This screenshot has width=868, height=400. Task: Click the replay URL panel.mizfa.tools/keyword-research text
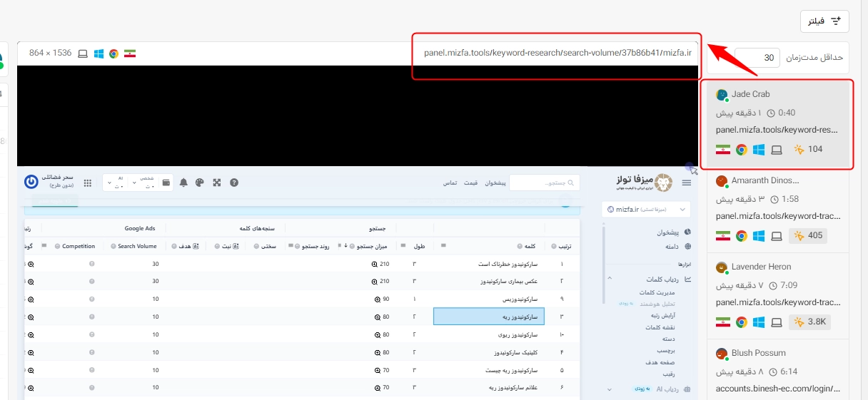[558, 53]
